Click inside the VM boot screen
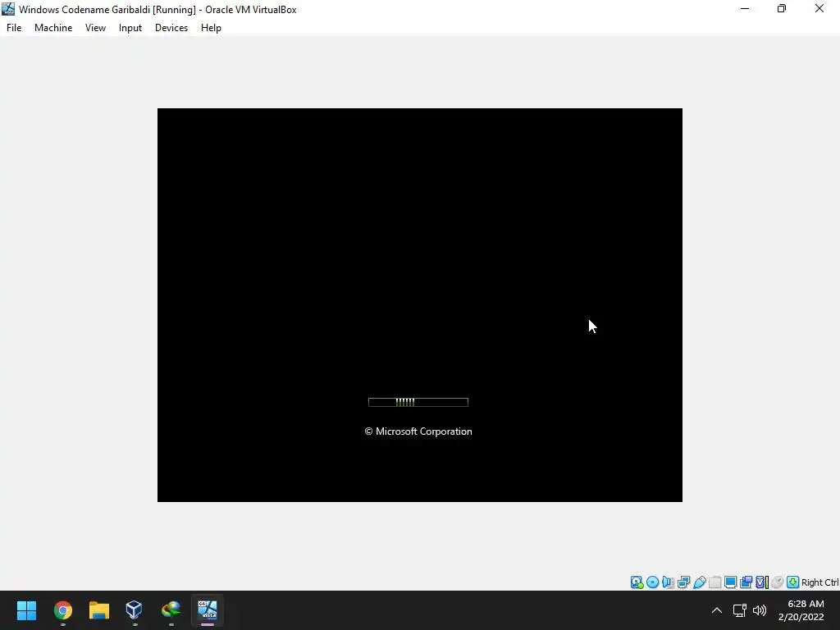 click(x=419, y=305)
